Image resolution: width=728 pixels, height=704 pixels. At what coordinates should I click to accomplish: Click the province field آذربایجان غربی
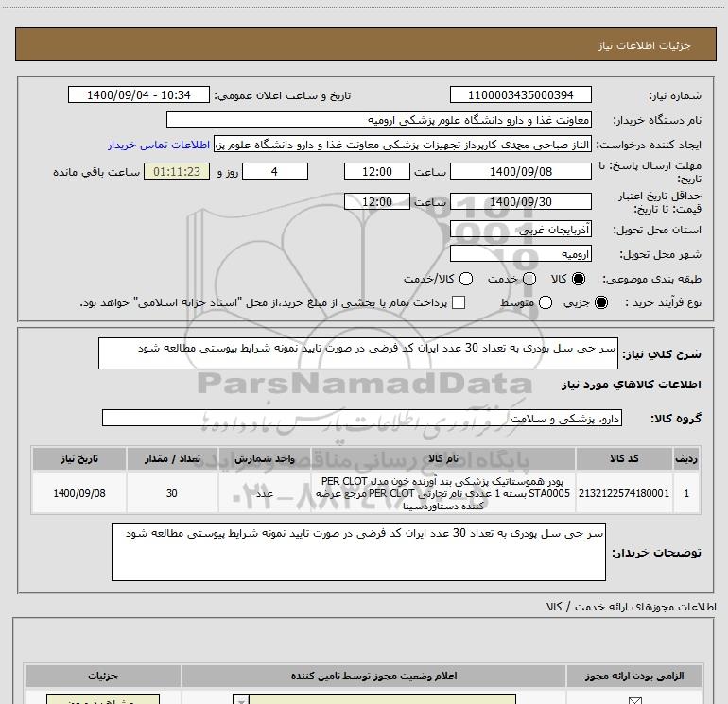[x=520, y=230]
